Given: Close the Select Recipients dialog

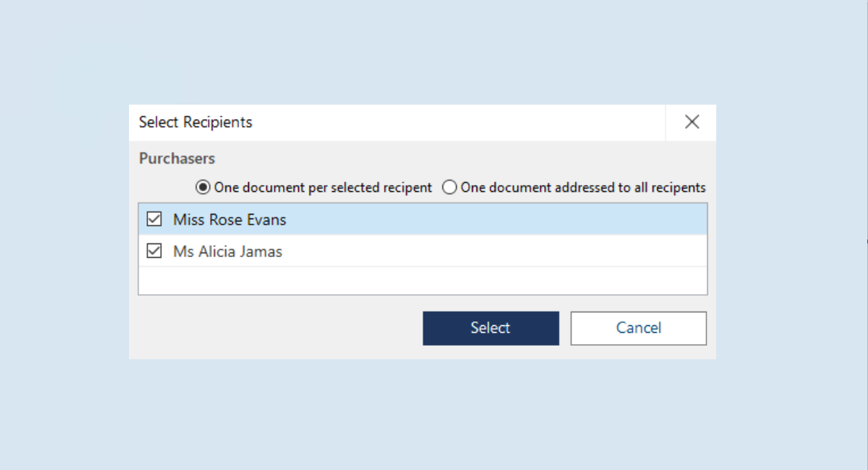Looking at the screenshot, I should tap(692, 122).
